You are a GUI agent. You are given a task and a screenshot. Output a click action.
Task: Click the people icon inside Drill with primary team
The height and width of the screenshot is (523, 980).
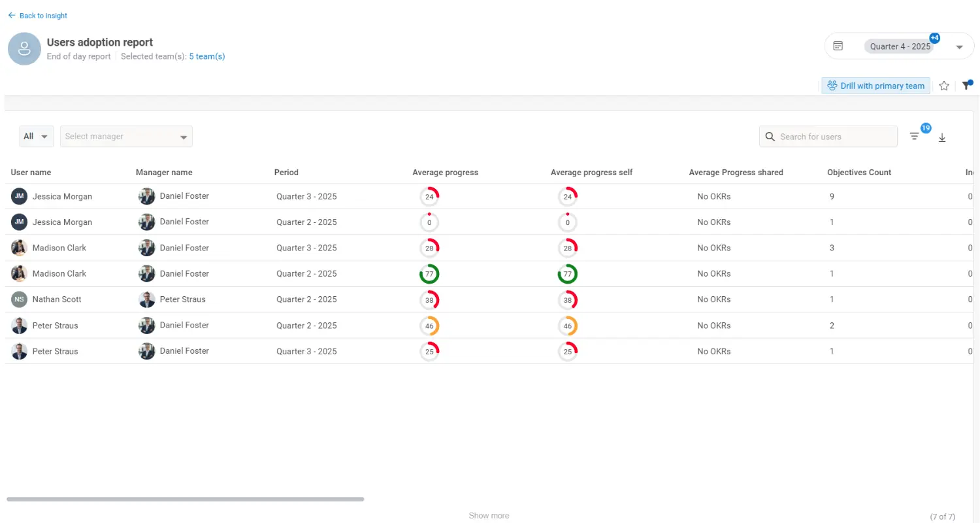click(832, 85)
